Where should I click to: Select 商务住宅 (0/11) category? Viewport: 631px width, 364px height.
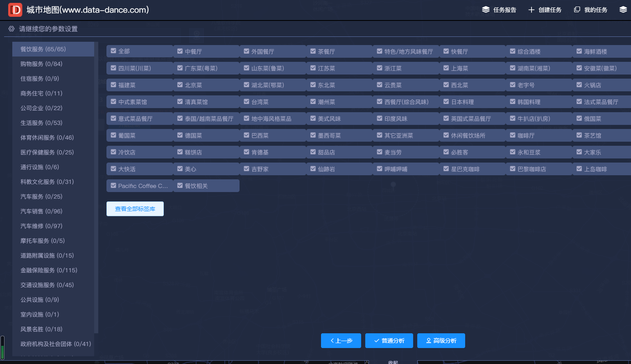click(53, 93)
